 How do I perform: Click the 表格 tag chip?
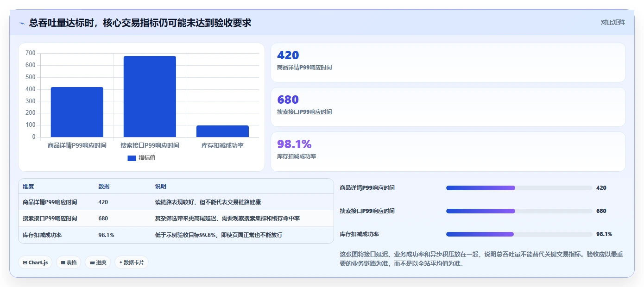click(69, 262)
